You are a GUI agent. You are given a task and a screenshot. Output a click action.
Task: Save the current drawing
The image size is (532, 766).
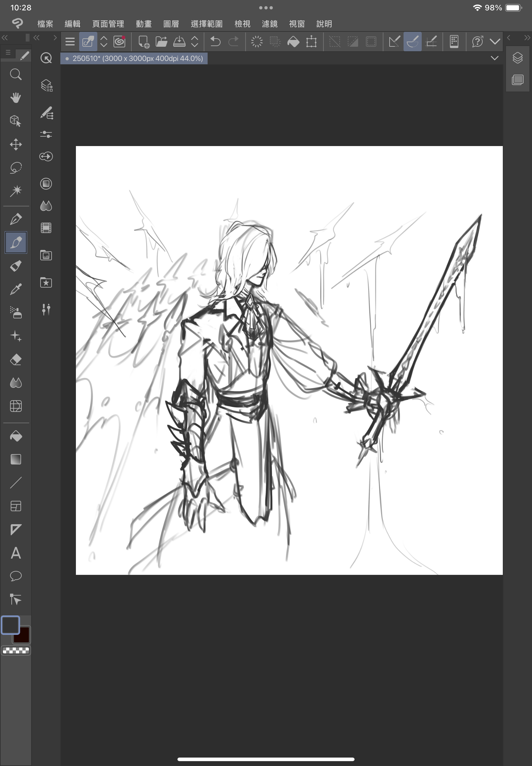tap(179, 42)
